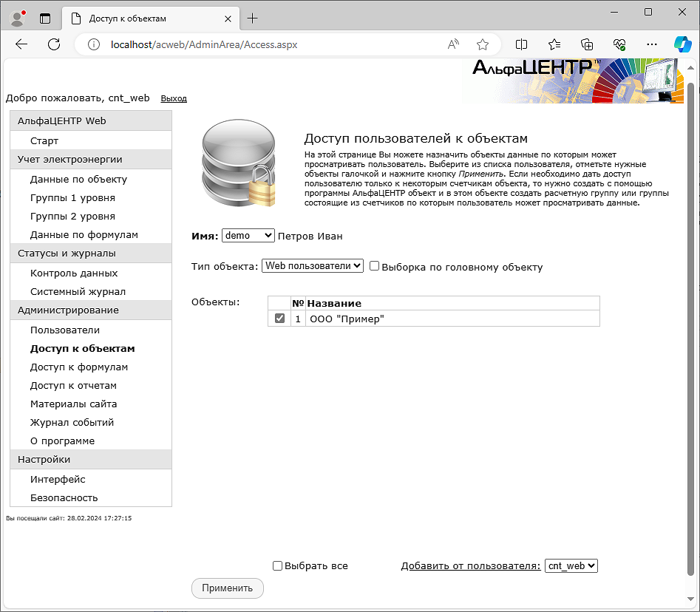Reload the page with the refresh icon
This screenshot has height=612, width=700.
click(x=54, y=44)
